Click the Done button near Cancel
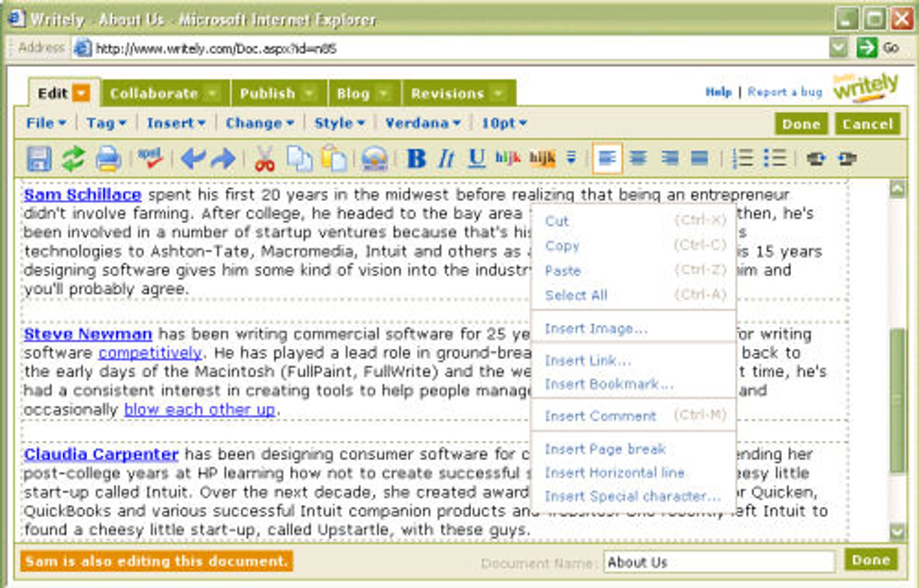919x588 pixels. coord(801,124)
